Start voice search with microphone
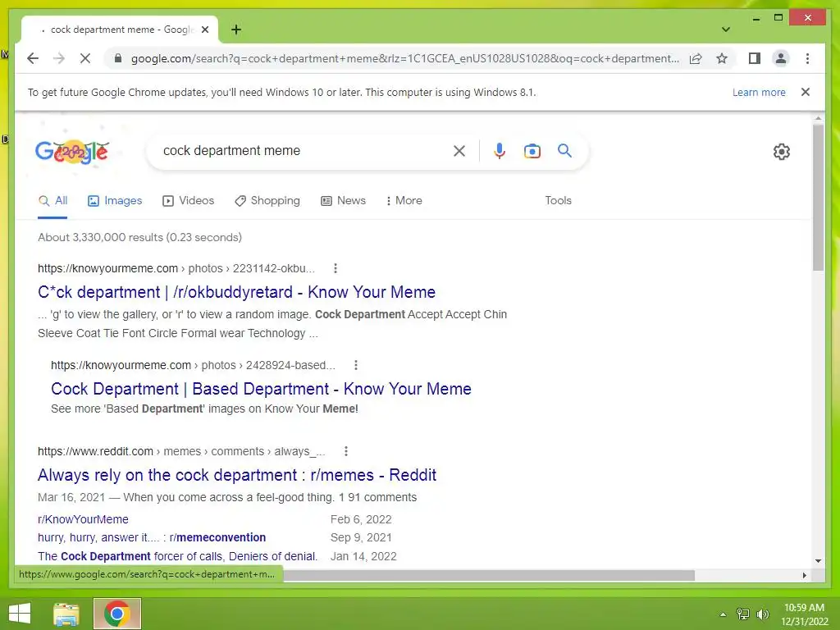The width and height of the screenshot is (840, 630). 500,151
